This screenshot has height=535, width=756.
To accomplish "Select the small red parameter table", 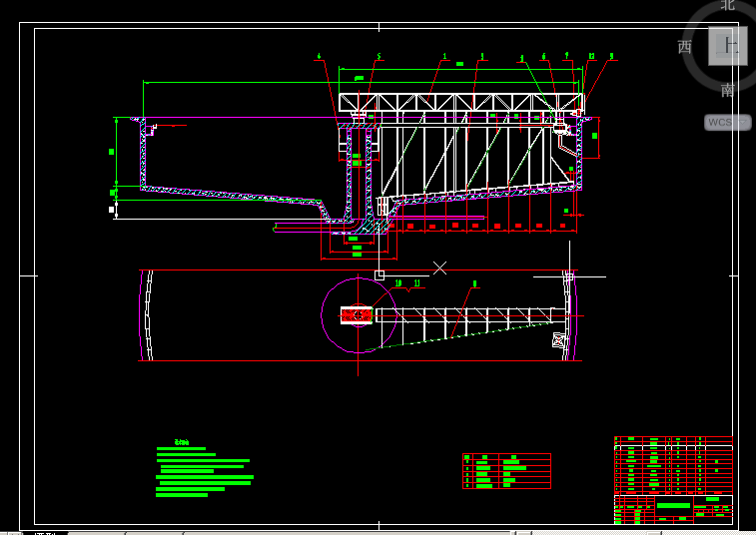I will (x=506, y=471).
